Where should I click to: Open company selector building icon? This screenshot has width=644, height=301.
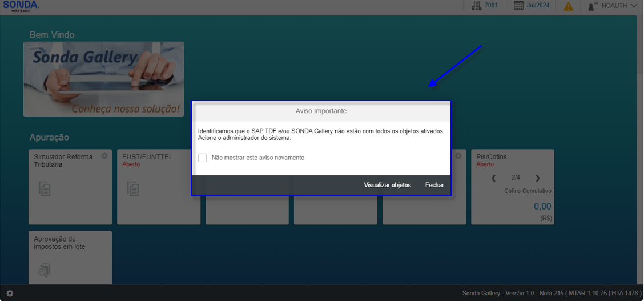[x=476, y=6]
